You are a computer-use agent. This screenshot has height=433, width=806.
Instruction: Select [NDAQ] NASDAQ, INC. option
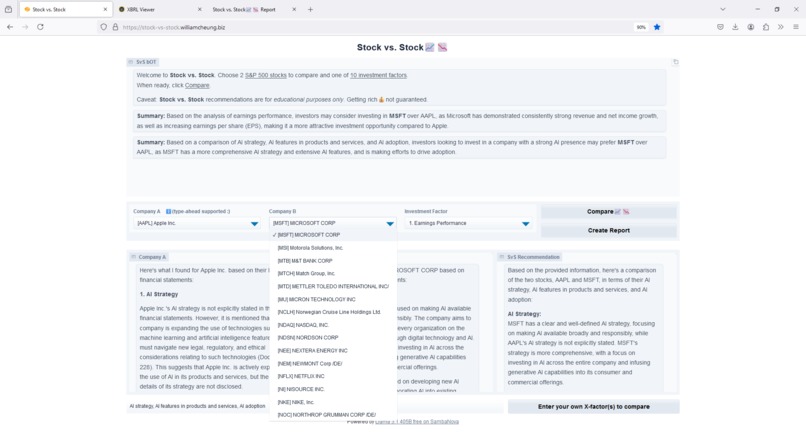click(333, 325)
